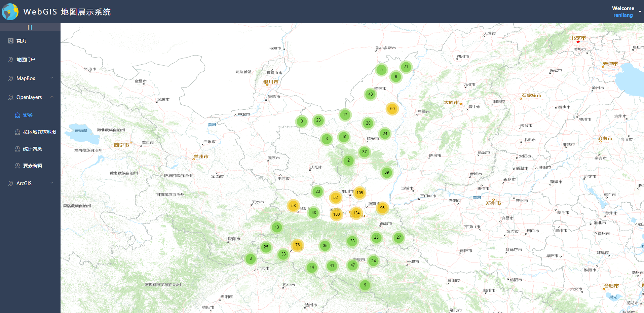
Task: Click the WebGIS 地图展示系统 title
Action: (x=67, y=12)
